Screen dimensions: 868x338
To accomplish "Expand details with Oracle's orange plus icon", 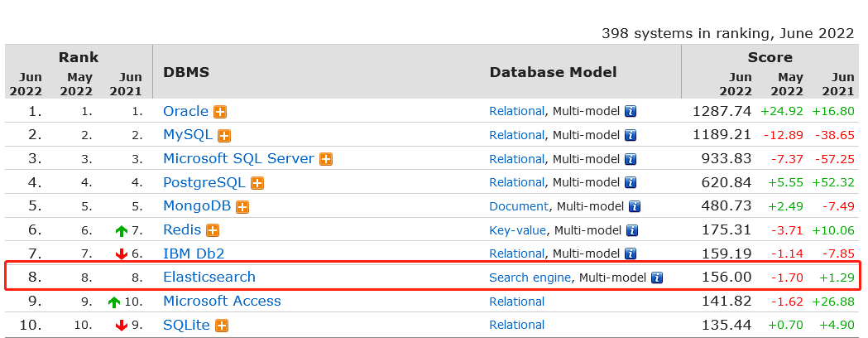I will click(220, 112).
